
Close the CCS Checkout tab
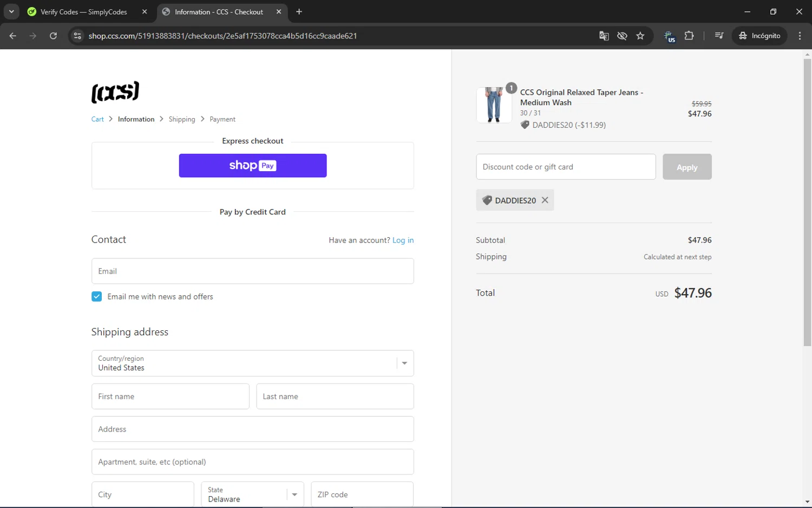[x=279, y=12]
